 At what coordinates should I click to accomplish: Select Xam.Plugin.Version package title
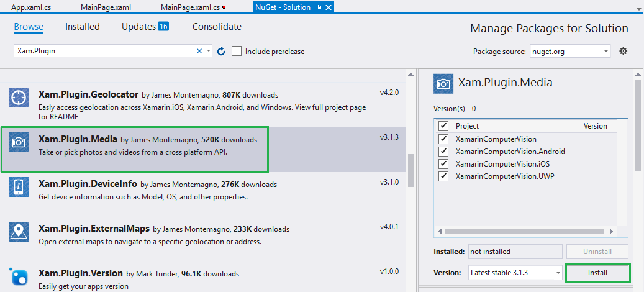pos(81,273)
